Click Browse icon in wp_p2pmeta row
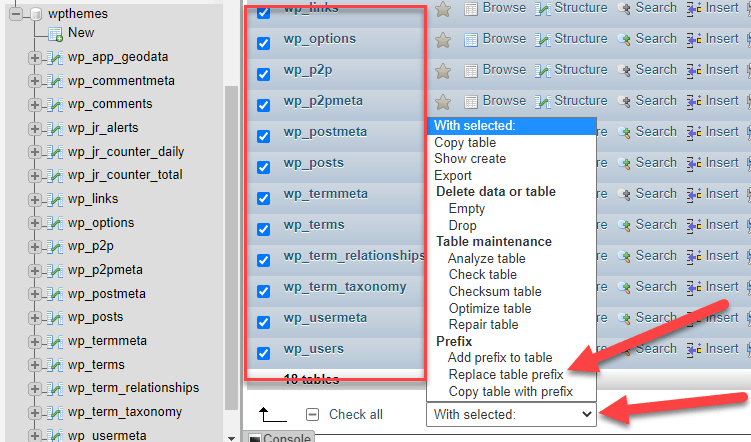The height and width of the screenshot is (442, 751). (471, 102)
